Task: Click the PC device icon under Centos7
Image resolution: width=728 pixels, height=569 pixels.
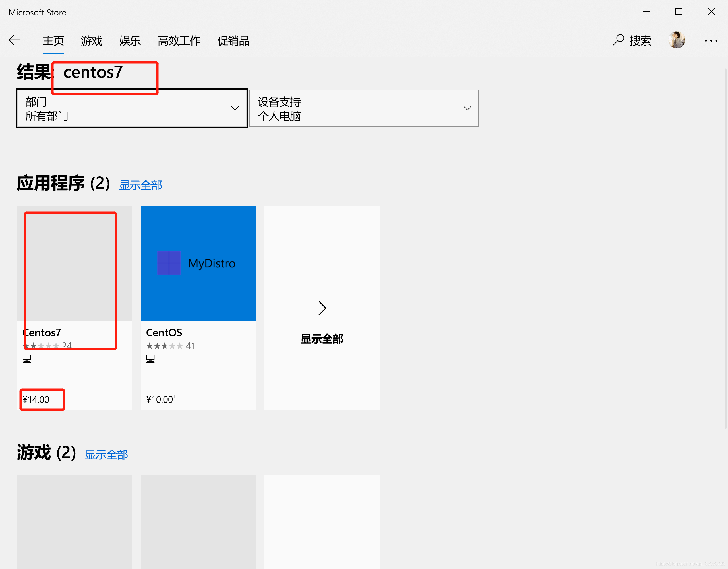Action: (27, 359)
